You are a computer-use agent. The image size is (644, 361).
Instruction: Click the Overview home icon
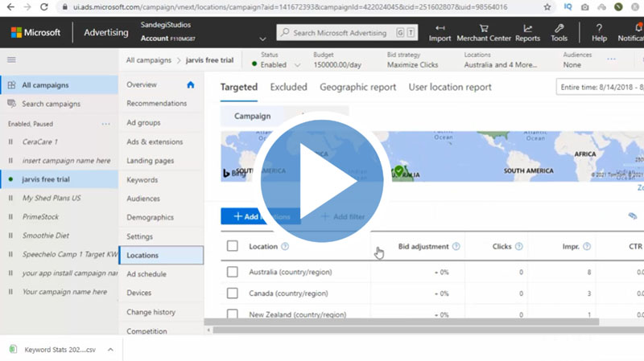click(191, 84)
